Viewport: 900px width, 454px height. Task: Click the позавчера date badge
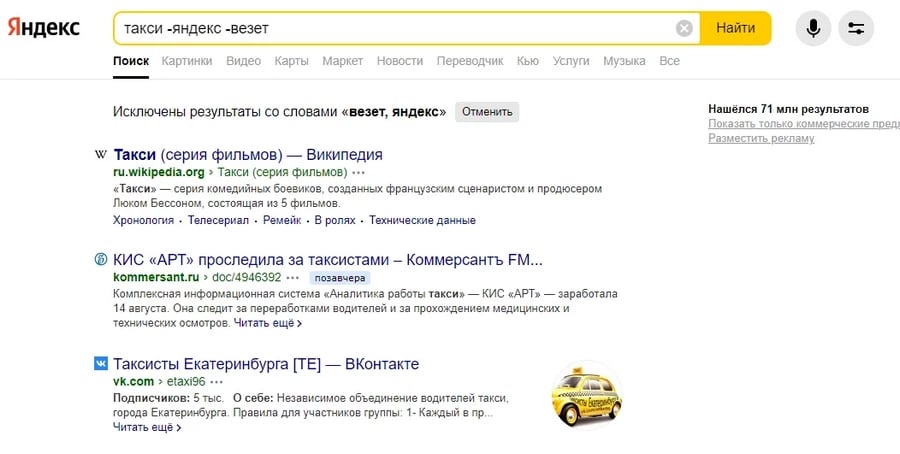[x=340, y=278]
